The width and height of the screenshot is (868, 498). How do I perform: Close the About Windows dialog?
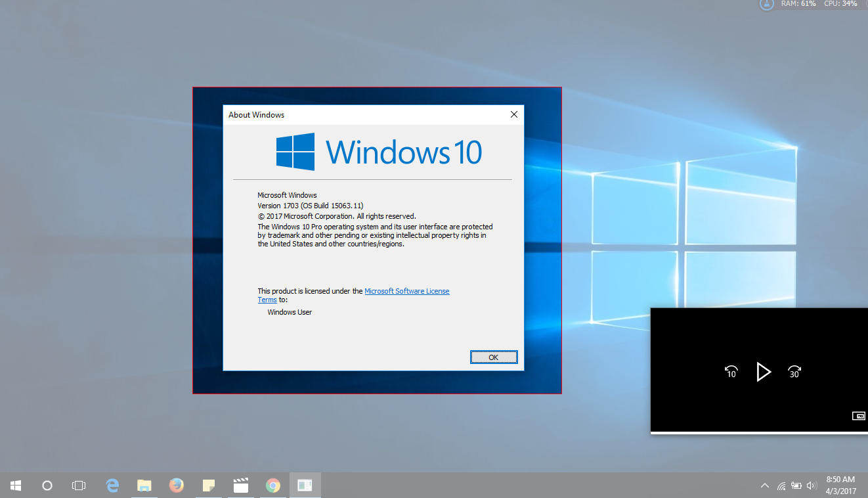[514, 114]
